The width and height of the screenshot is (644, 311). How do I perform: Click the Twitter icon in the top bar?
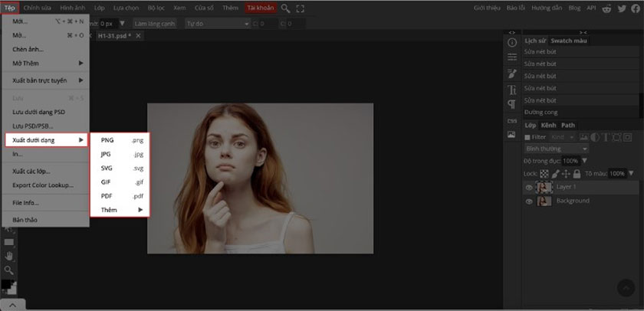[x=620, y=8]
